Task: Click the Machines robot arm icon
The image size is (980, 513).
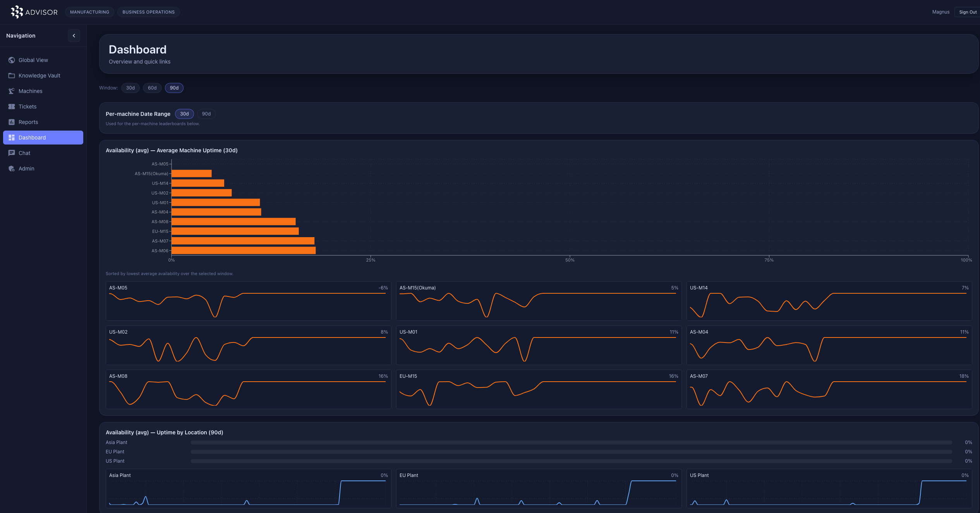Action: [x=12, y=91]
